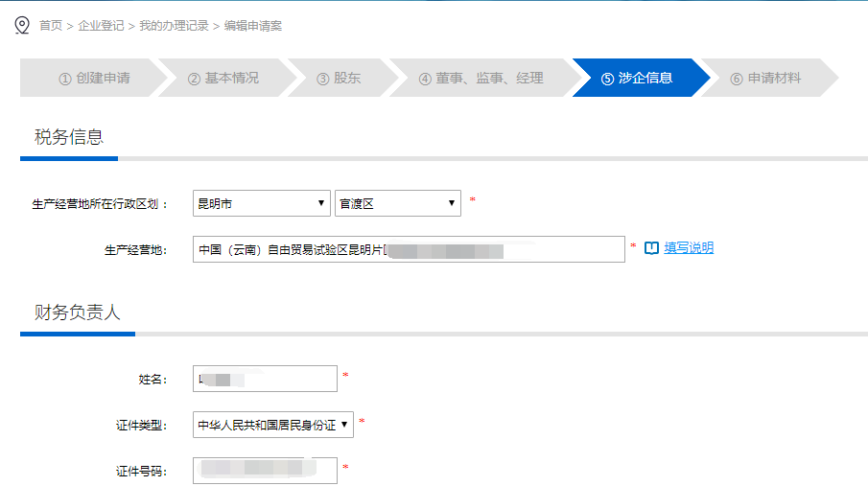Click the 证件号码 field label
Viewport: 868px width, 486px height.
point(141,471)
